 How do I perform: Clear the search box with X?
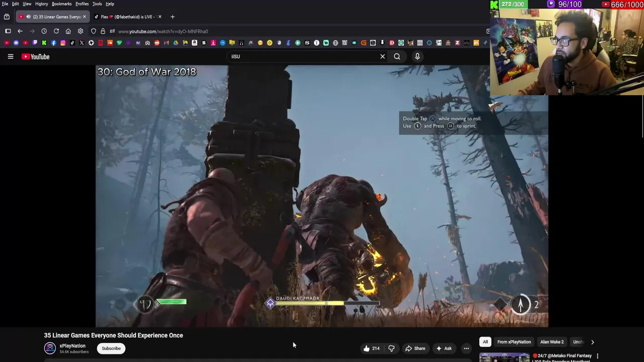[x=382, y=56]
